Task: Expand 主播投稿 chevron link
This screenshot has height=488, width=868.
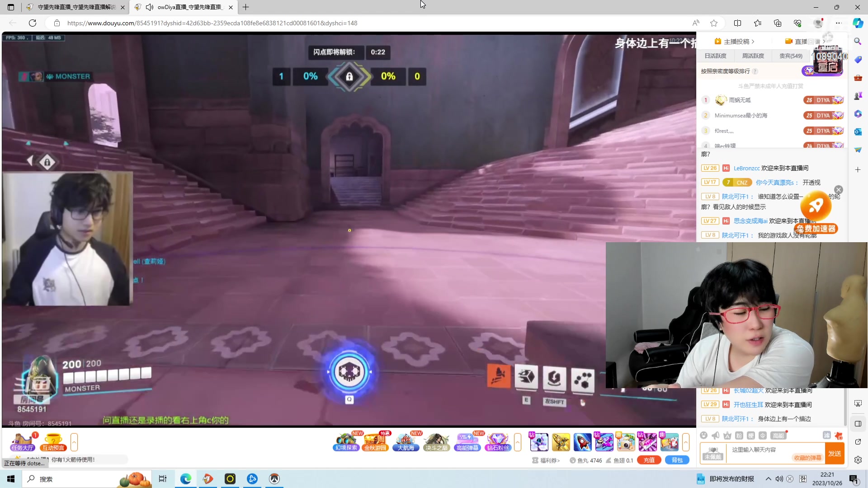Action: click(x=735, y=42)
